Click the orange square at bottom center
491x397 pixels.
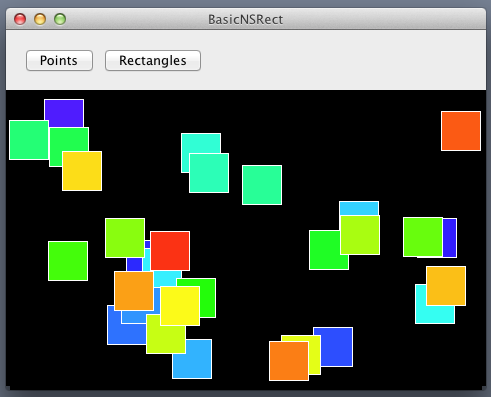(289, 361)
